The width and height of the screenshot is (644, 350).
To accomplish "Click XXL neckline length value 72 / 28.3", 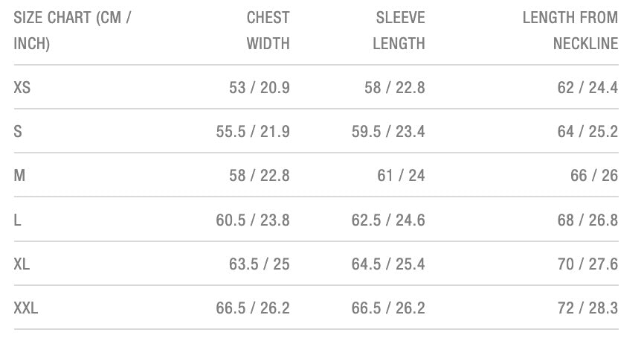I will (x=587, y=308).
